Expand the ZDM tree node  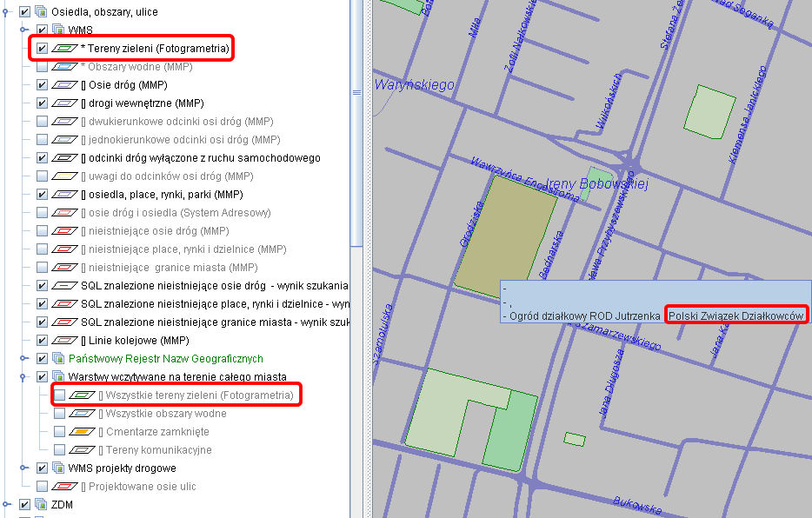[x=7, y=505]
